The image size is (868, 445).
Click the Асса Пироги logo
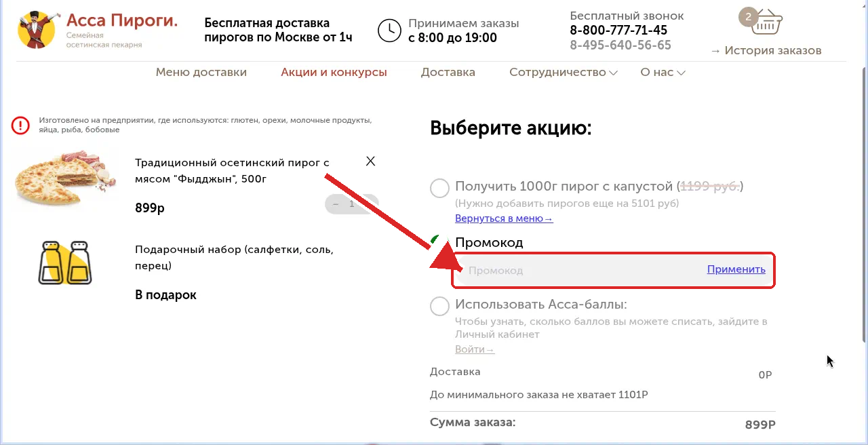[97, 30]
